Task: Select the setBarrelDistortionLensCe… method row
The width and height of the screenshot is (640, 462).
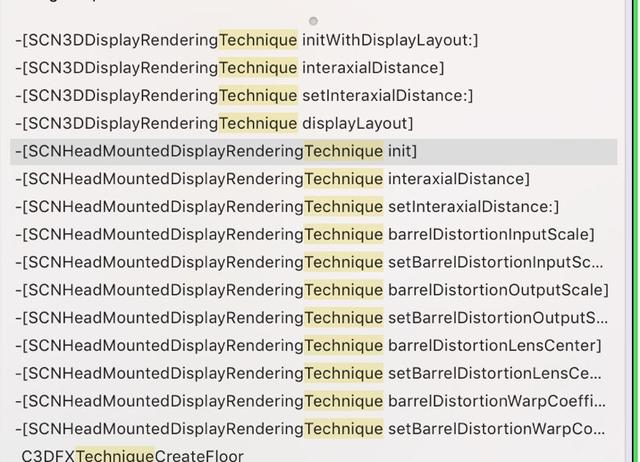Action: point(313,373)
